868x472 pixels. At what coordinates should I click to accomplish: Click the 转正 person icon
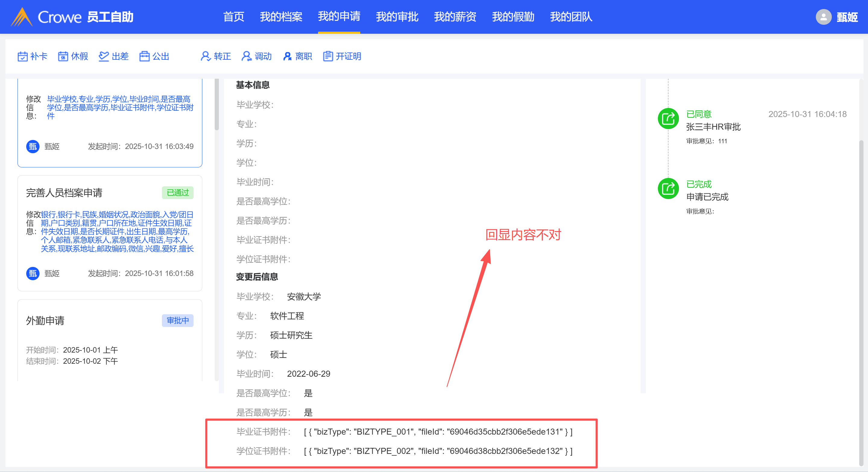[x=206, y=56]
